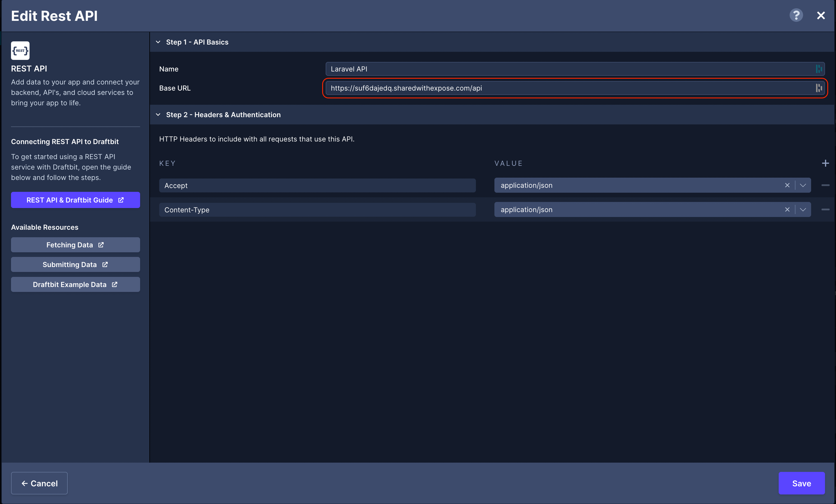The height and width of the screenshot is (504, 836).
Task: Click external link icon on Draftbit Guide button
Action: pyautogui.click(x=121, y=200)
